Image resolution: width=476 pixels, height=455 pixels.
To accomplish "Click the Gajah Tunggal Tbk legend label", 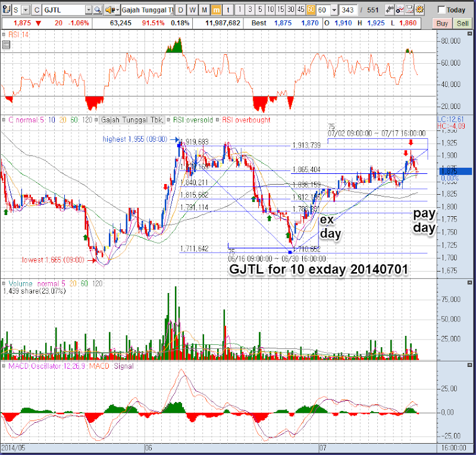I will coord(132,120).
